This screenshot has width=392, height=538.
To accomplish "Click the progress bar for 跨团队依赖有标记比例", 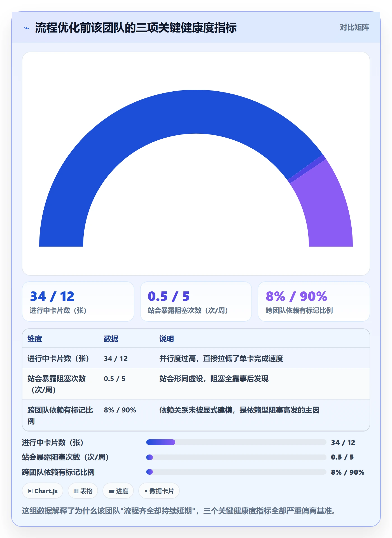I will (x=236, y=472).
